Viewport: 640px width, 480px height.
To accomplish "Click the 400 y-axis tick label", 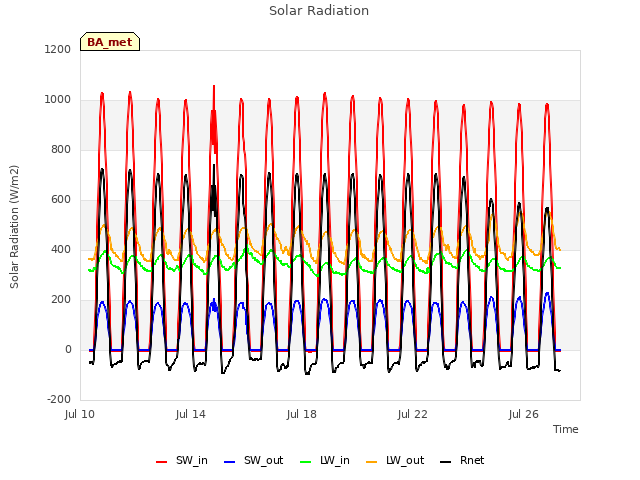I will (x=61, y=249).
